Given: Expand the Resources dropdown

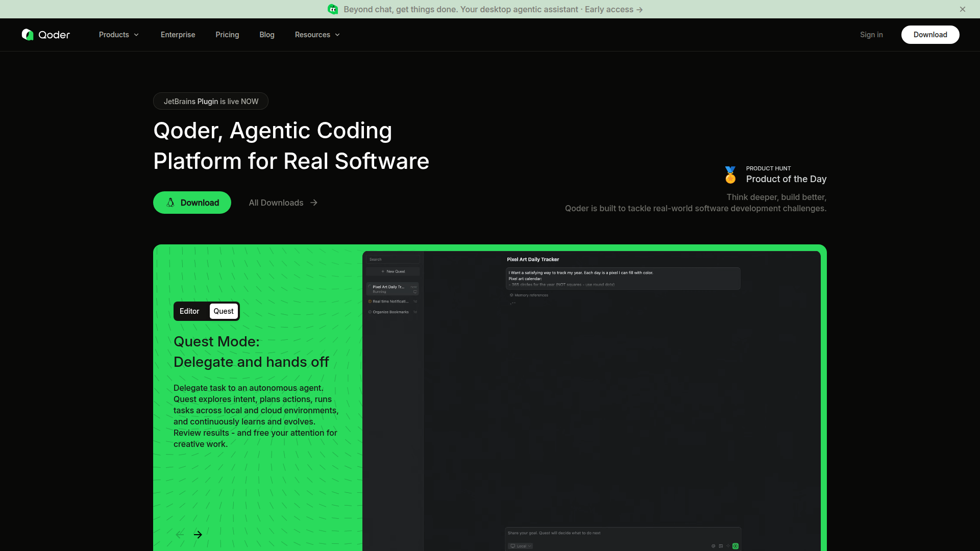Looking at the screenshot, I should (x=317, y=35).
